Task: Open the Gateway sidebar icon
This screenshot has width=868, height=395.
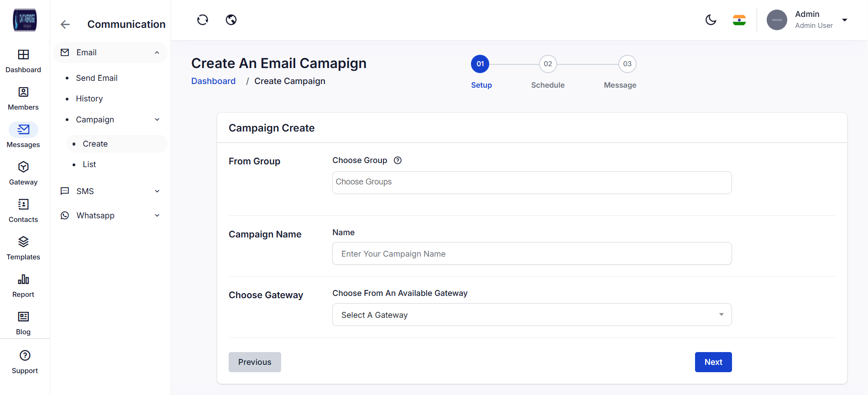Action: click(23, 168)
